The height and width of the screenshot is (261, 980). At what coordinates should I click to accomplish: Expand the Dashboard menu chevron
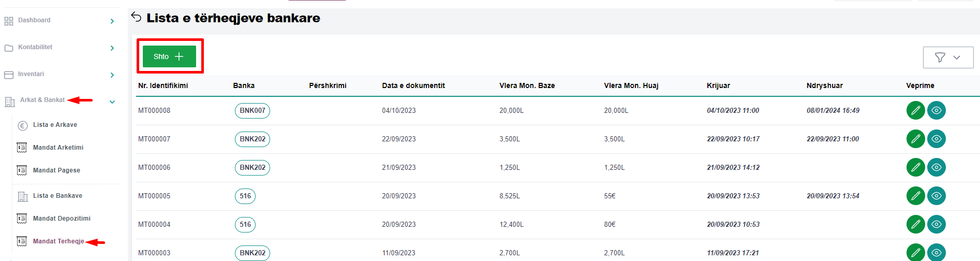(112, 21)
